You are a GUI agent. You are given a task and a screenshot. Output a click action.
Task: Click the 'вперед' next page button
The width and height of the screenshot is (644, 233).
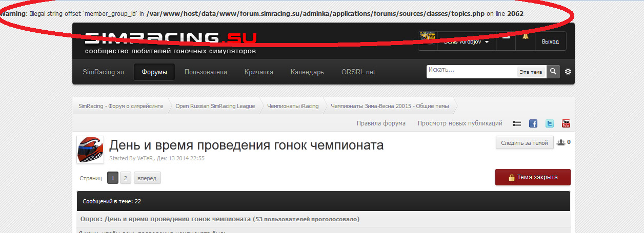(x=147, y=178)
